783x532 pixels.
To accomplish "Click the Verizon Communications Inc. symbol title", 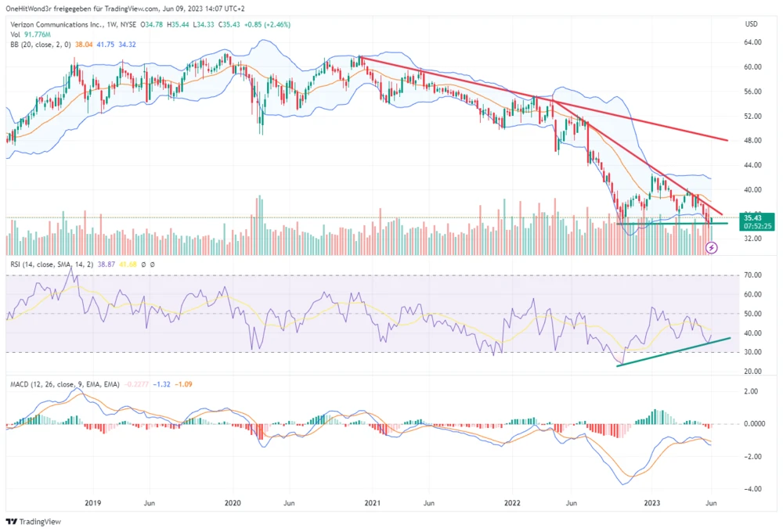I will pos(45,25).
